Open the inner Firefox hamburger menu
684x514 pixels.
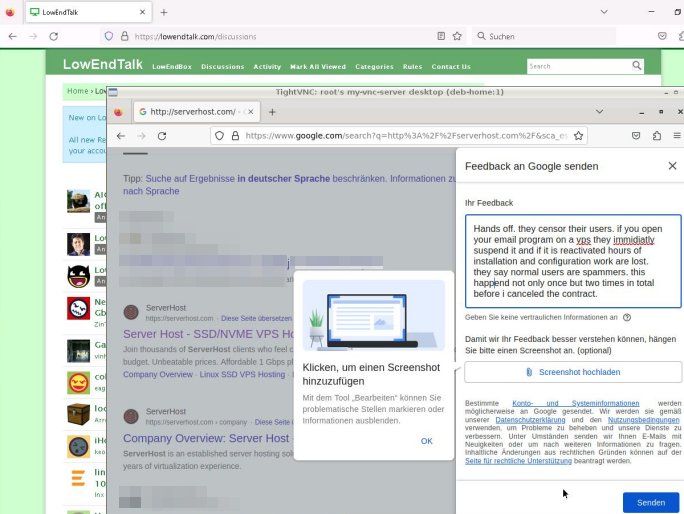pos(679,135)
